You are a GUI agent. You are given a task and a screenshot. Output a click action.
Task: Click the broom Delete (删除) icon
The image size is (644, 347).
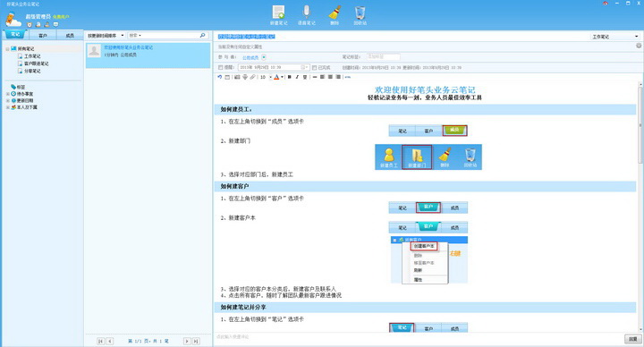click(x=335, y=15)
